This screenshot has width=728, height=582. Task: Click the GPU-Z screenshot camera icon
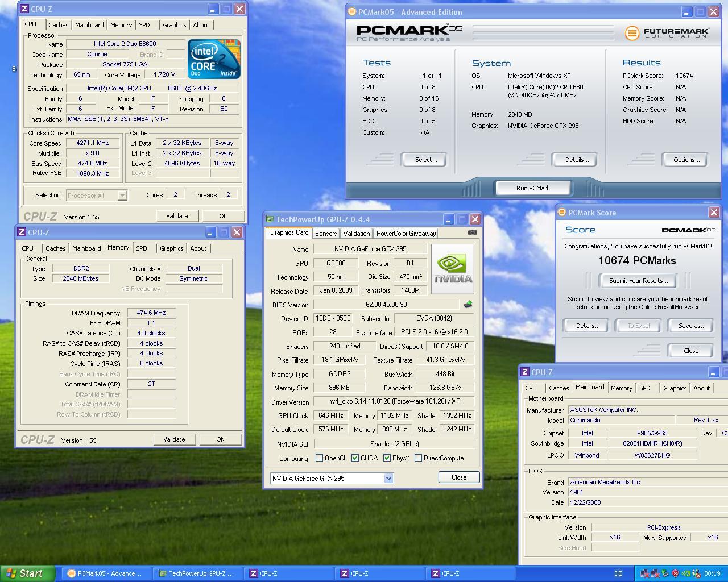tap(472, 232)
